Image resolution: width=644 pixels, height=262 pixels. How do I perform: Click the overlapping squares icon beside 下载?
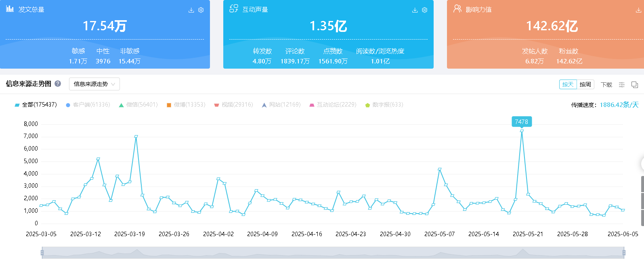click(635, 85)
